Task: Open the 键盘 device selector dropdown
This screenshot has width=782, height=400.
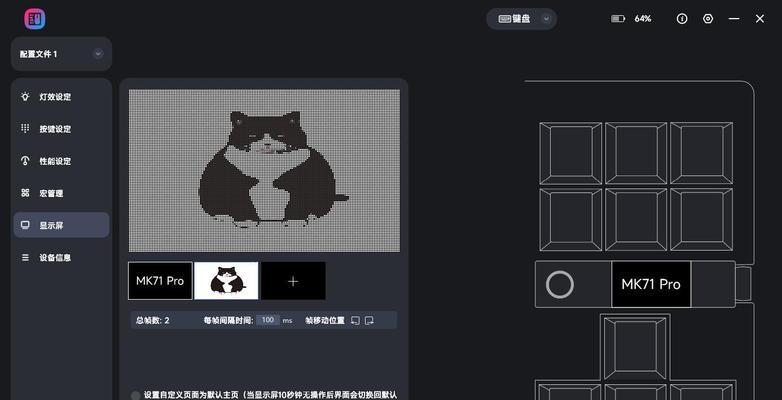Action: [522, 19]
